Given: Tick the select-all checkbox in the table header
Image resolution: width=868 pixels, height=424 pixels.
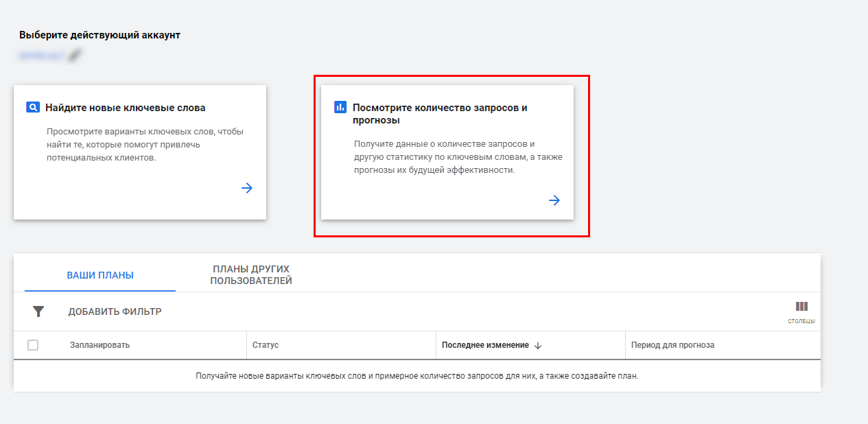Looking at the screenshot, I should pyautogui.click(x=33, y=345).
